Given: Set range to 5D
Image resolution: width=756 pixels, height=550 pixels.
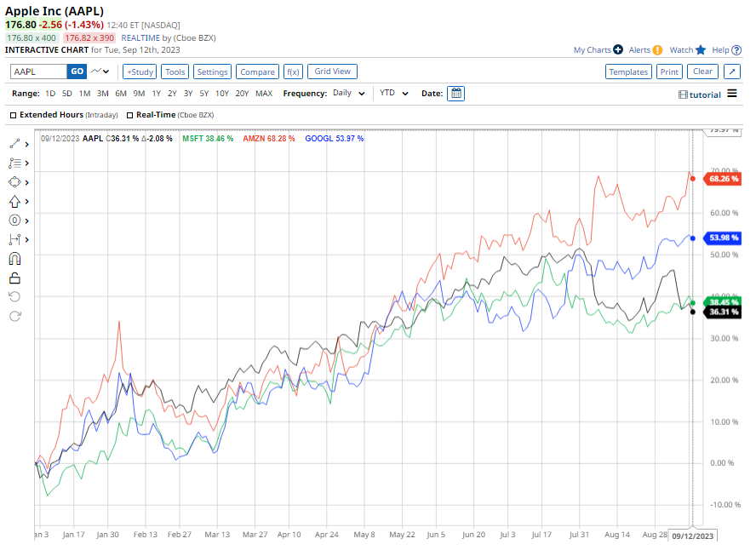Looking at the screenshot, I should (67, 94).
